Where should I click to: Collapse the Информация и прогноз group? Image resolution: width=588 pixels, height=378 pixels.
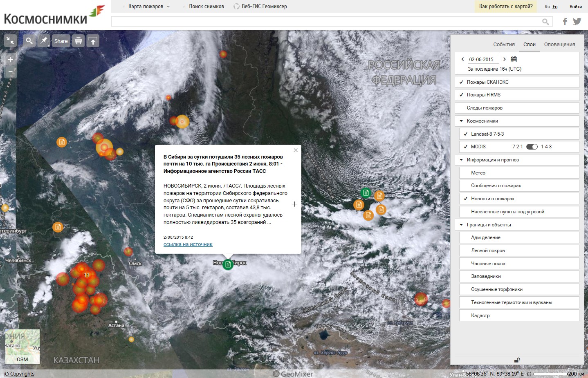(x=461, y=160)
